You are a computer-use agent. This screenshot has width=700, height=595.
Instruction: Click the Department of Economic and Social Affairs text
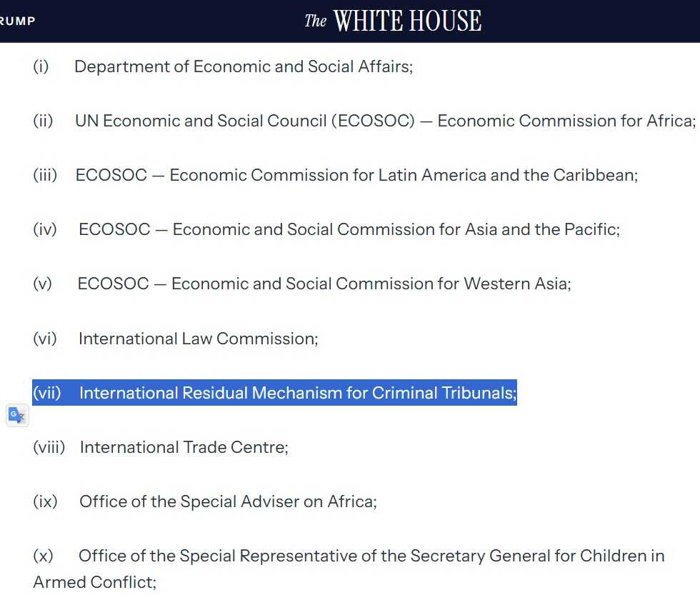pos(243,66)
